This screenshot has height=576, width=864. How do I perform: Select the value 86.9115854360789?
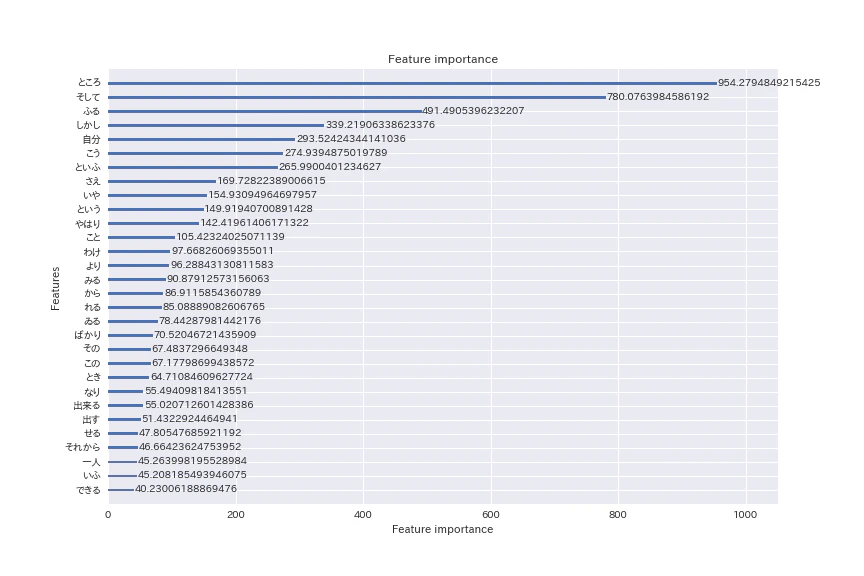click(x=213, y=293)
